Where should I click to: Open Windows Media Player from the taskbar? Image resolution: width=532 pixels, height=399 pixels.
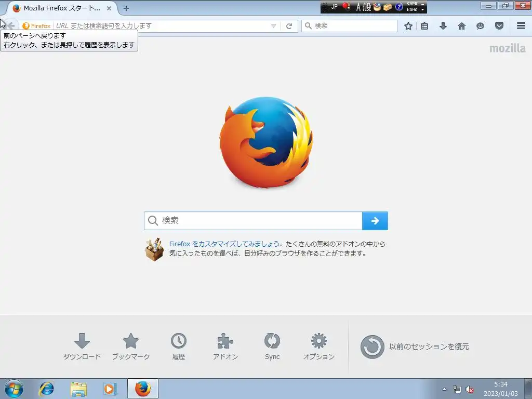[x=110, y=389]
